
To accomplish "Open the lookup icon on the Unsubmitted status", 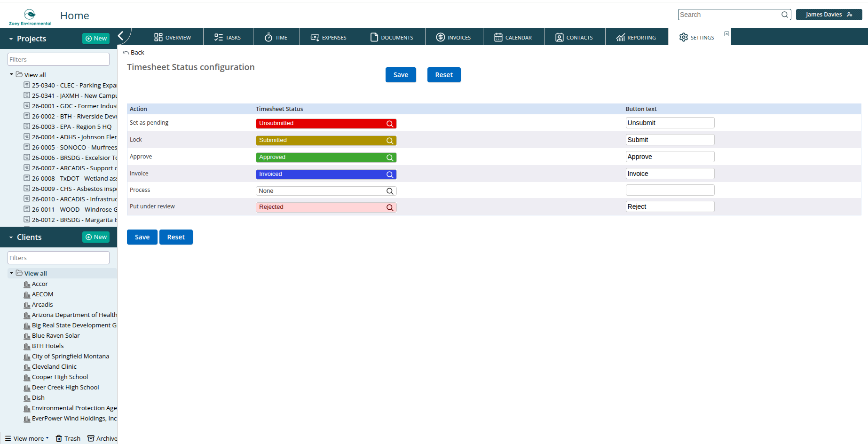I will click(390, 124).
